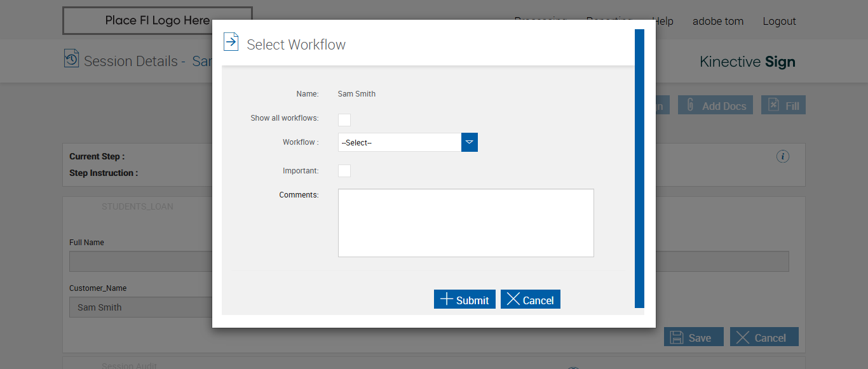
Task: Open the step information (i) icon
Action: pos(783,156)
